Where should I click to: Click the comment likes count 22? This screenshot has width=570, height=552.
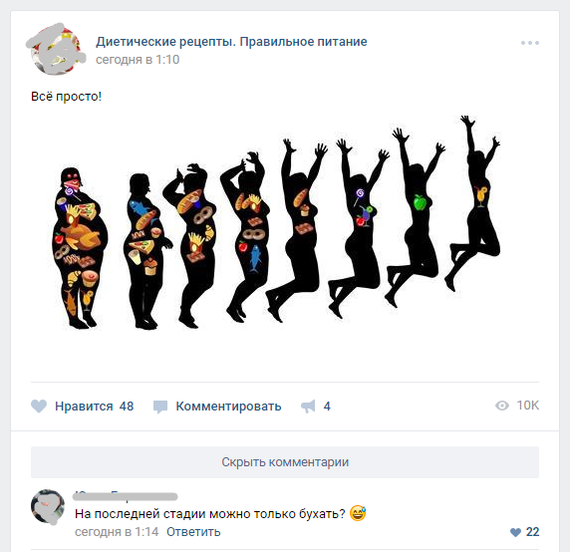[x=533, y=532]
